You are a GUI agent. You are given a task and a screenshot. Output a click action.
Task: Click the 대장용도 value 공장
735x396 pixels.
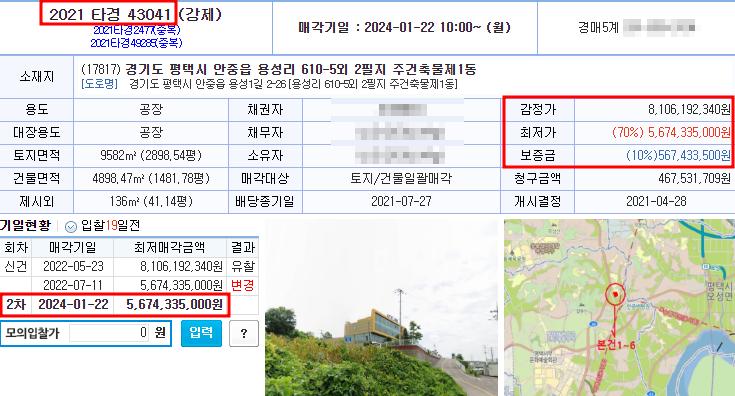coord(151,133)
